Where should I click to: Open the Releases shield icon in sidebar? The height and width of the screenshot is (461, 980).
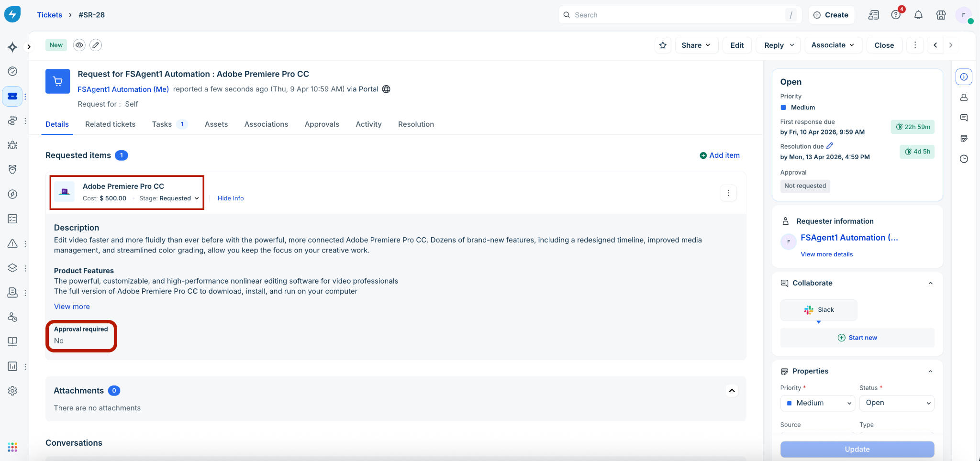12,169
